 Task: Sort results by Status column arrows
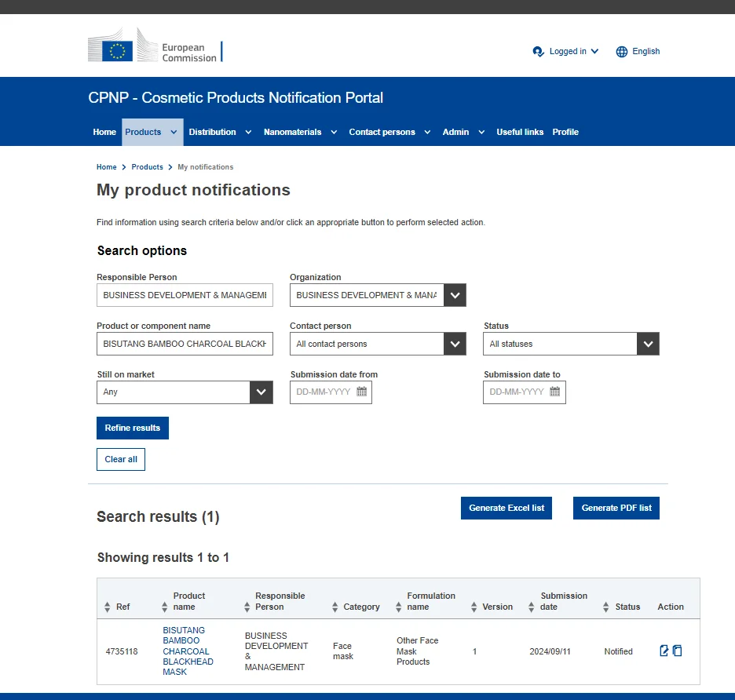(606, 607)
